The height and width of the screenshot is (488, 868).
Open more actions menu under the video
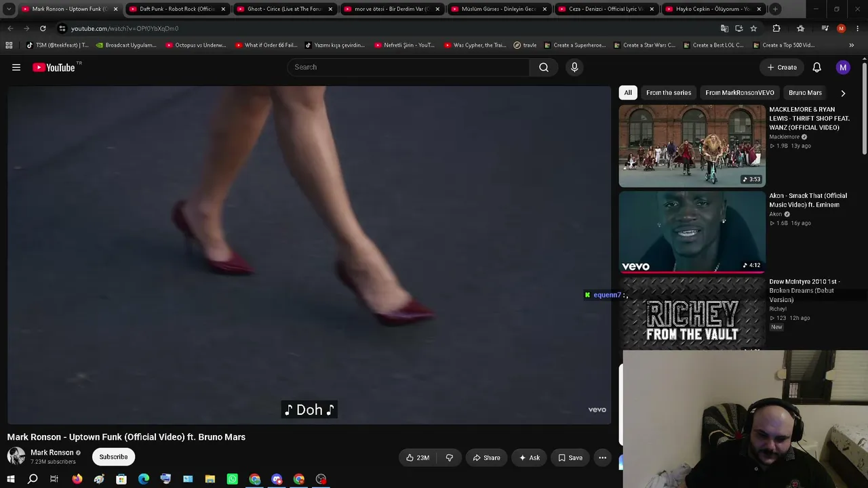(602, 457)
